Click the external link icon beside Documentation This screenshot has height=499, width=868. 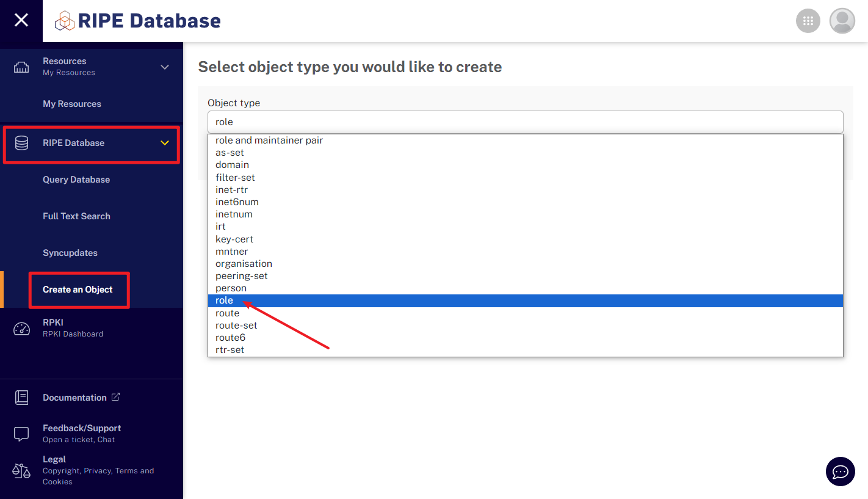coord(115,397)
